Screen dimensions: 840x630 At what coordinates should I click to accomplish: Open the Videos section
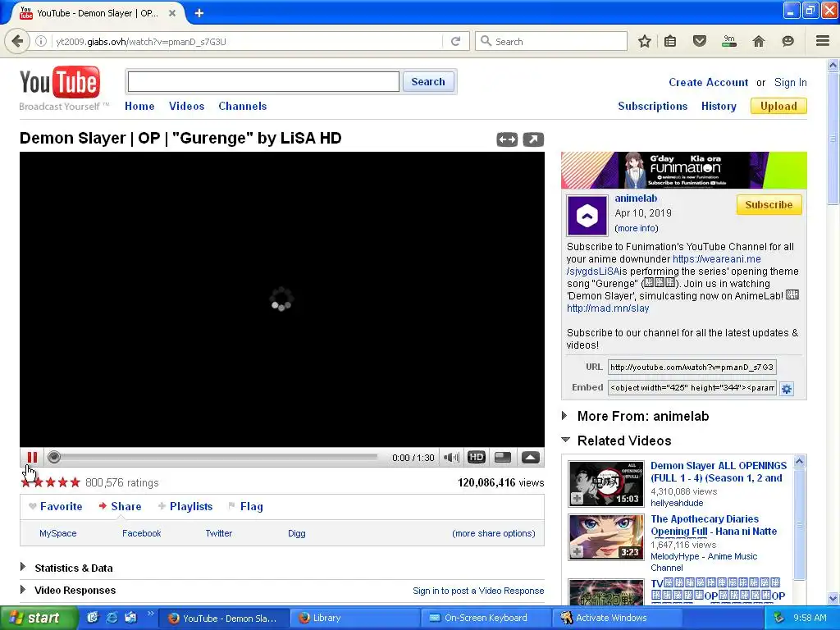point(186,106)
